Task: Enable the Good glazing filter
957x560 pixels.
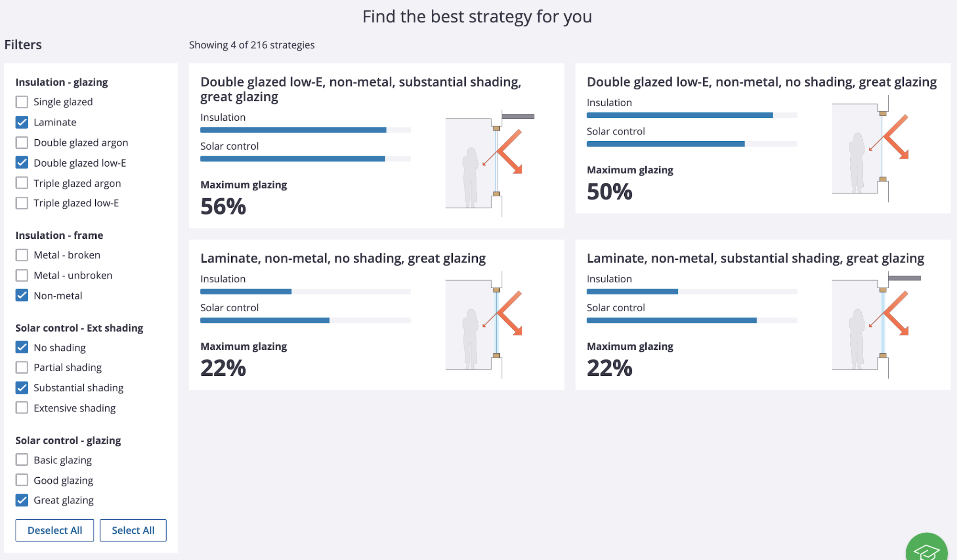Action: (22, 480)
